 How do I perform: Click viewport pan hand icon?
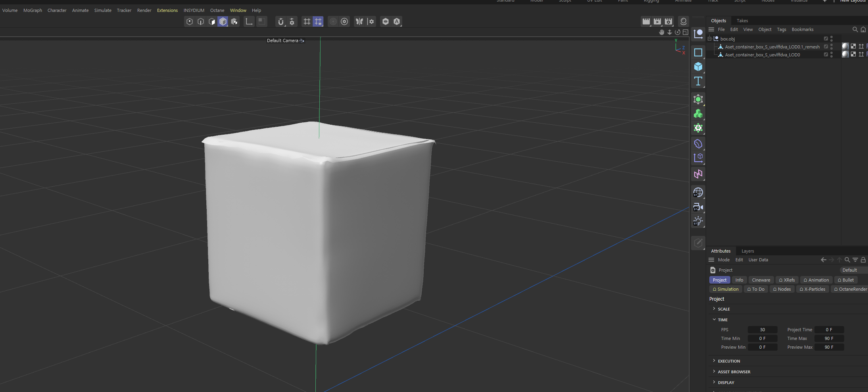(662, 32)
